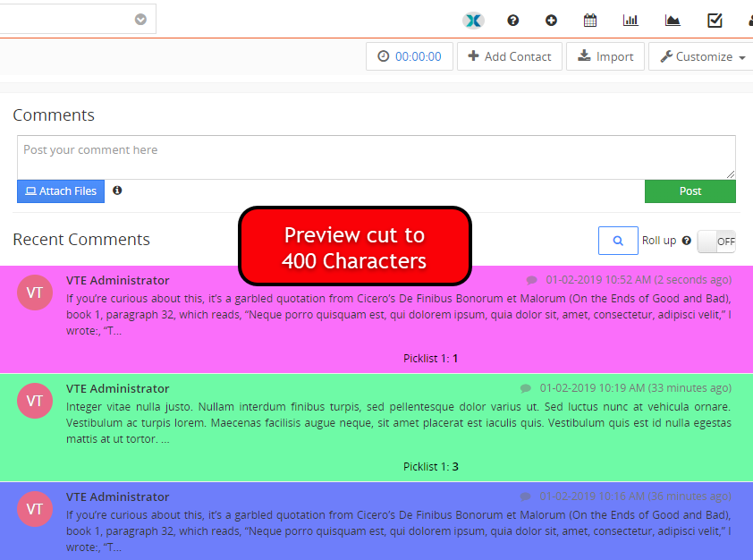The height and width of the screenshot is (560, 753).
Task: Click the 'Integer vitae nulla justo' comment text
Action: coord(399,422)
